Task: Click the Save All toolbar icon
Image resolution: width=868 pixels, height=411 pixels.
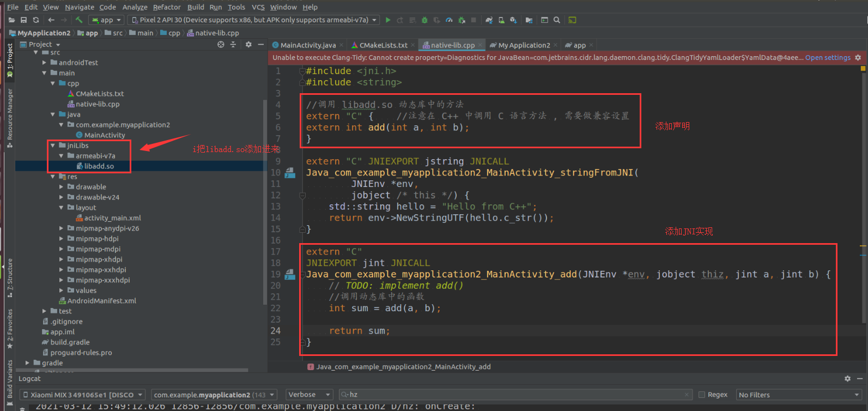Action: 23,20
